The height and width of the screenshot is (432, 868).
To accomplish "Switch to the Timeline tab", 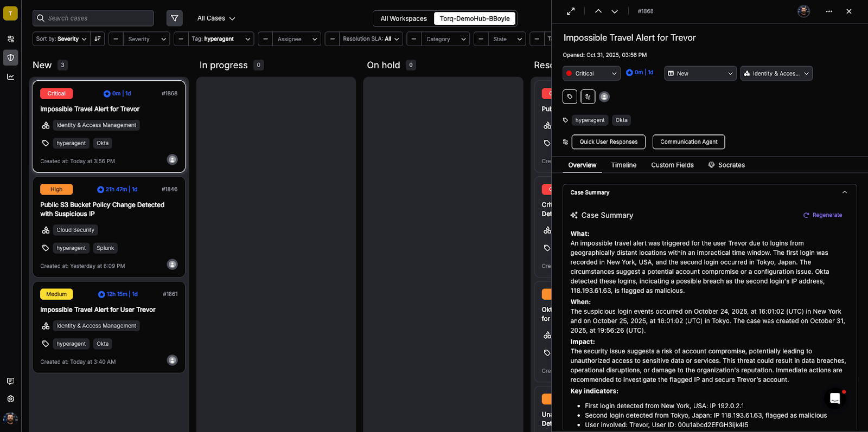I will click(624, 165).
